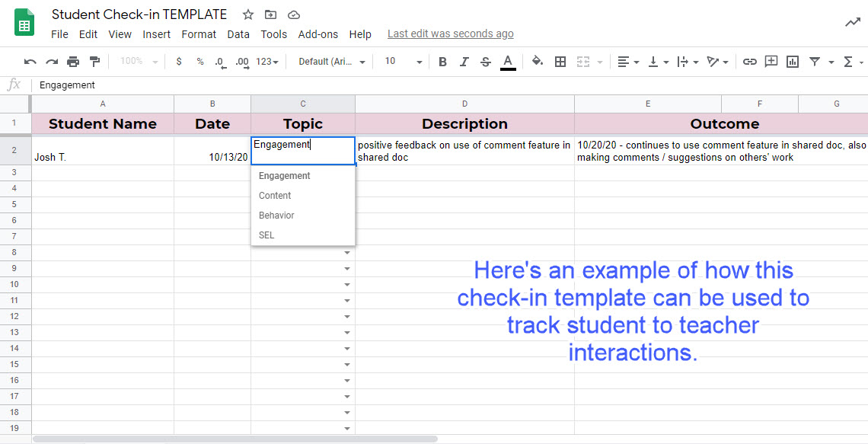The height and width of the screenshot is (444, 868).
Task: Open the Topic dropdown arrow in row 12
Action: pyautogui.click(x=347, y=317)
